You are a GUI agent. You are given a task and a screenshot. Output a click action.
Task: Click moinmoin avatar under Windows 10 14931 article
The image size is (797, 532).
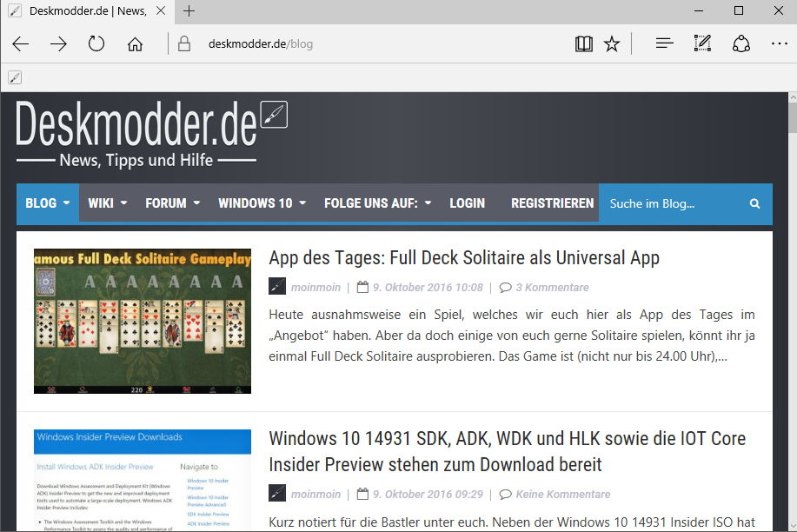pos(277,494)
